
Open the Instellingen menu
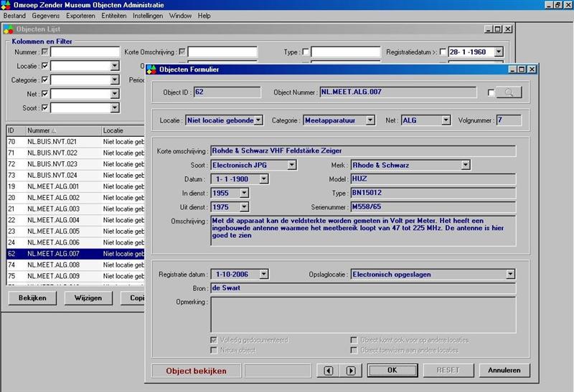point(148,16)
